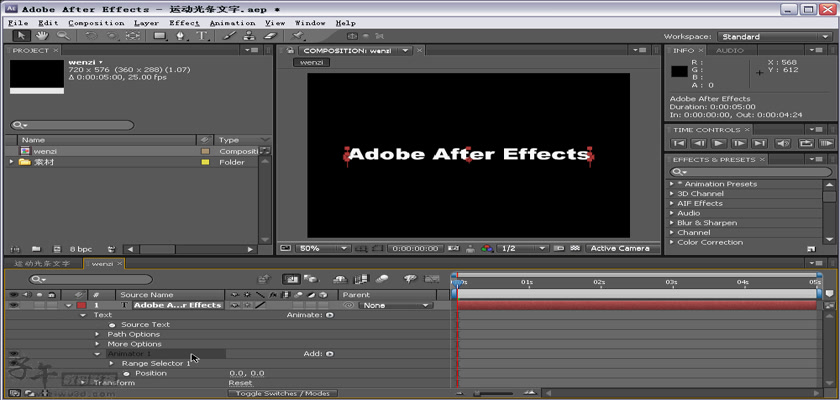
Task: Toggle the Shy switch on layer 1
Action: pos(234,305)
